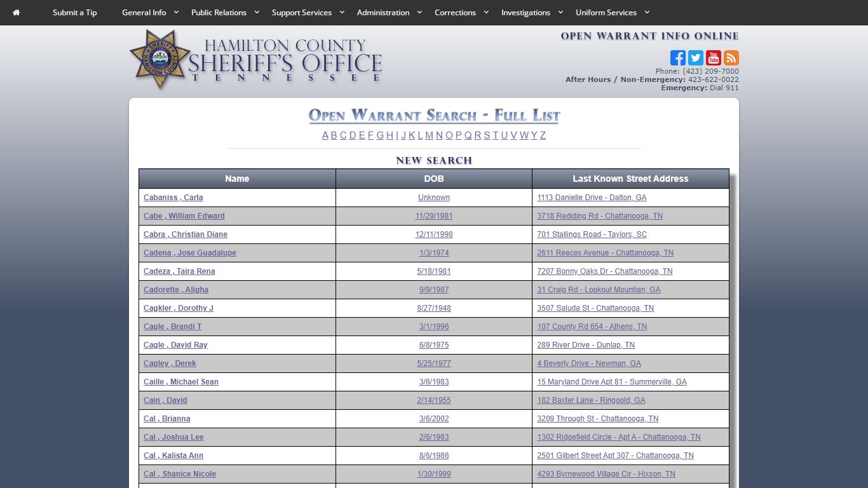Expand the Investigations dropdown arrow
Screen dimensions: 868x488
(560, 12)
